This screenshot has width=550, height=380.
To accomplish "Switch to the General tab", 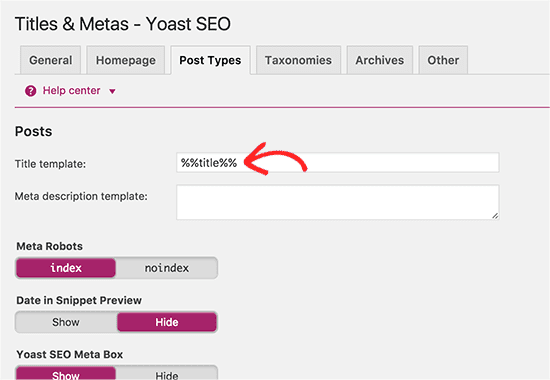I will pyautogui.click(x=51, y=60).
